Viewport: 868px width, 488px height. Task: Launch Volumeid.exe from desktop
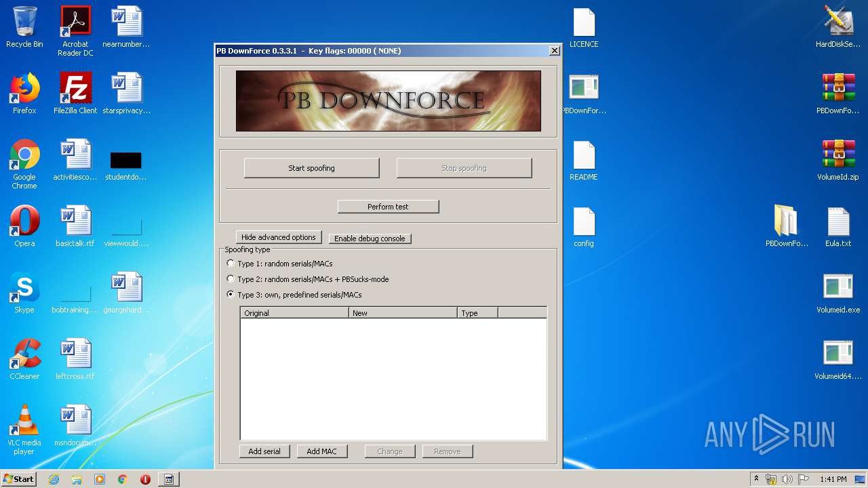click(x=838, y=293)
